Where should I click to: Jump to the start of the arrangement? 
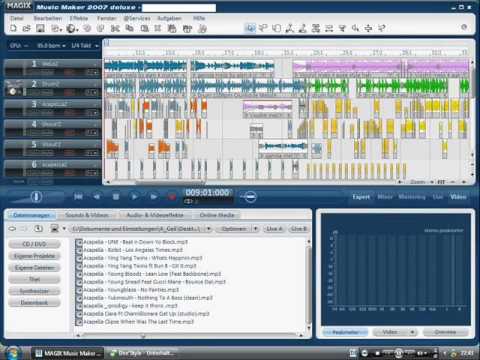pos(78,197)
